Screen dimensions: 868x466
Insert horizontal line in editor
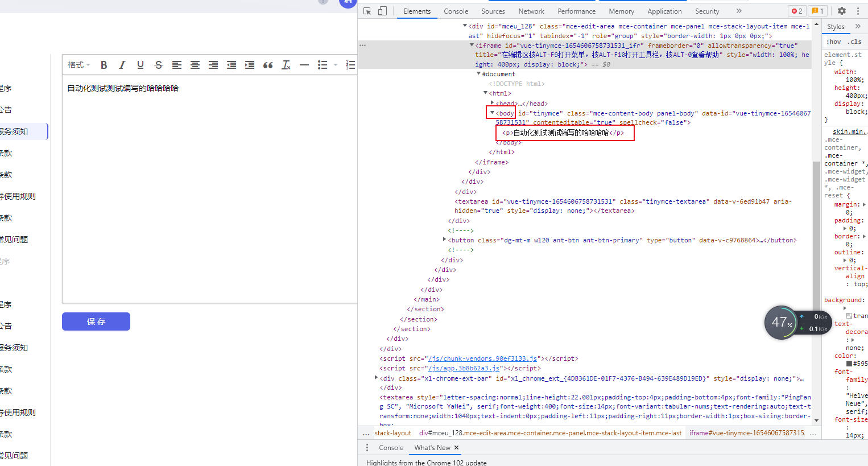point(304,65)
